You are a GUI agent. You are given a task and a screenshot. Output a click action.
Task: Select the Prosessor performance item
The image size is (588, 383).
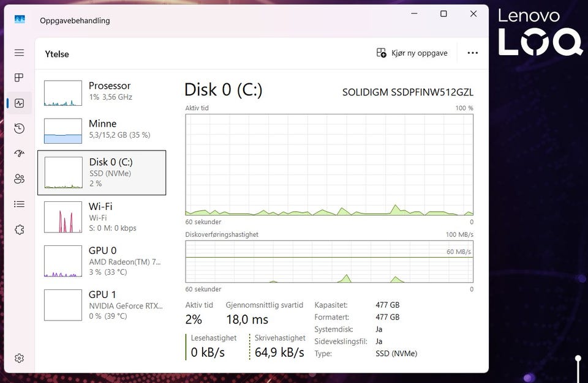[102, 92]
